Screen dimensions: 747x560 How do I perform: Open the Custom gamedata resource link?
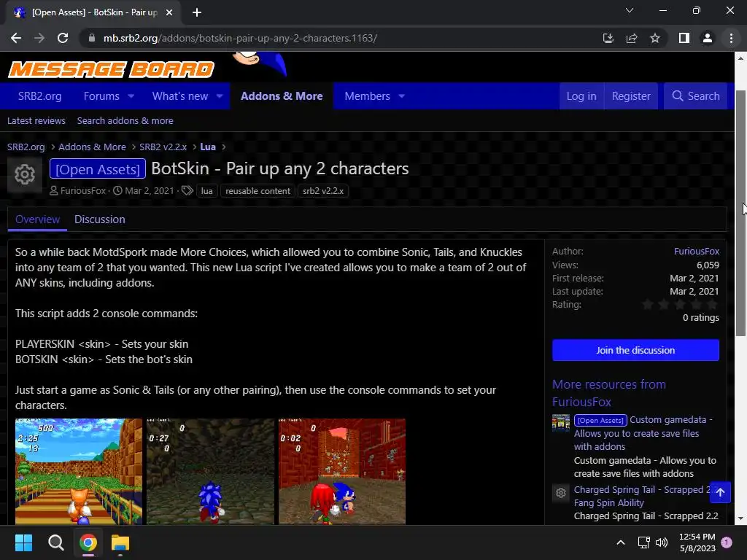pyautogui.click(x=643, y=433)
